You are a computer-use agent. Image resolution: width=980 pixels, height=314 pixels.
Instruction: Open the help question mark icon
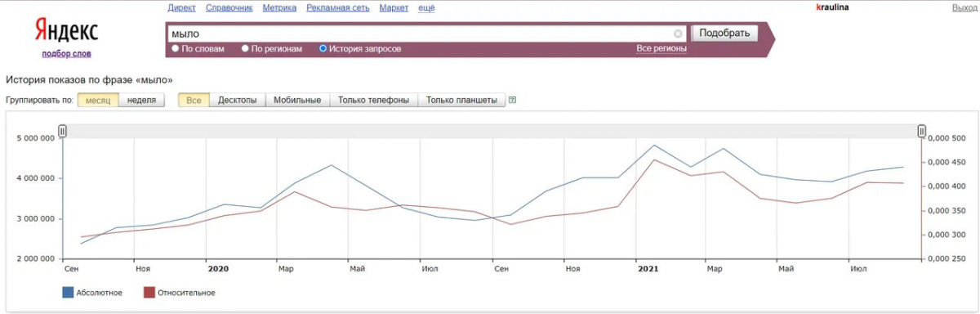click(x=512, y=101)
